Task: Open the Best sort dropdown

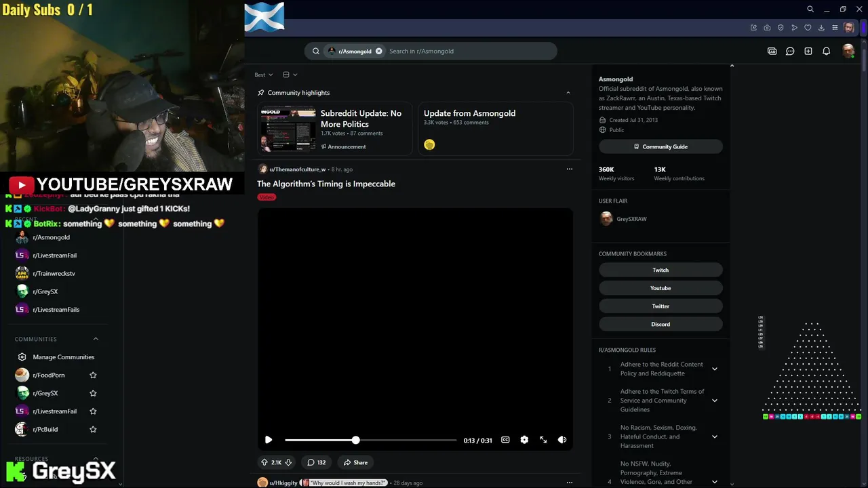Action: (x=264, y=75)
